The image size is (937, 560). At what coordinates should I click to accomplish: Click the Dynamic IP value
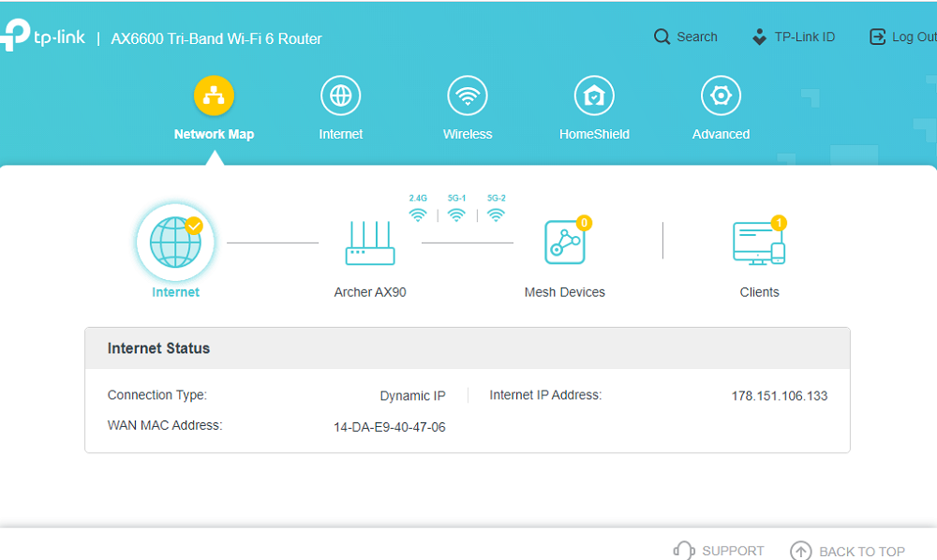click(x=412, y=396)
